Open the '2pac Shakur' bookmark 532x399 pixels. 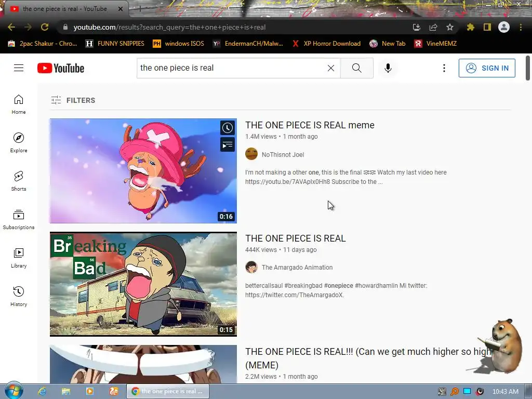coord(43,44)
